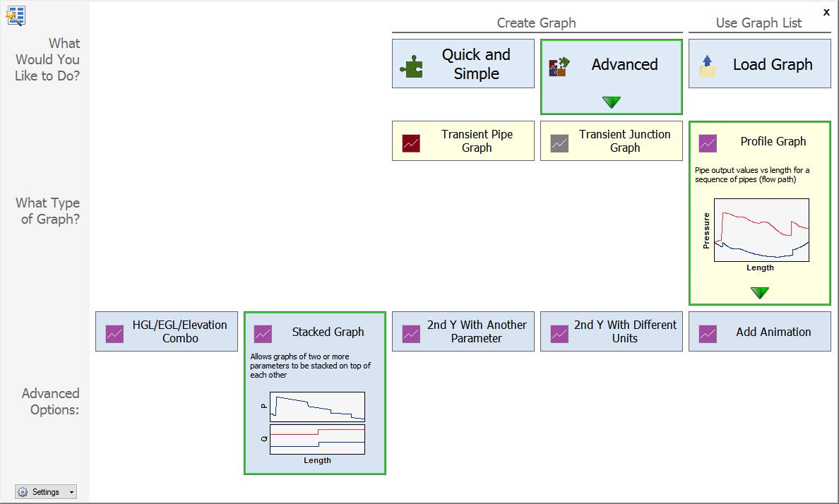839x504 pixels.
Task: Click the Transient Junction Graph icon
Action: [560, 140]
